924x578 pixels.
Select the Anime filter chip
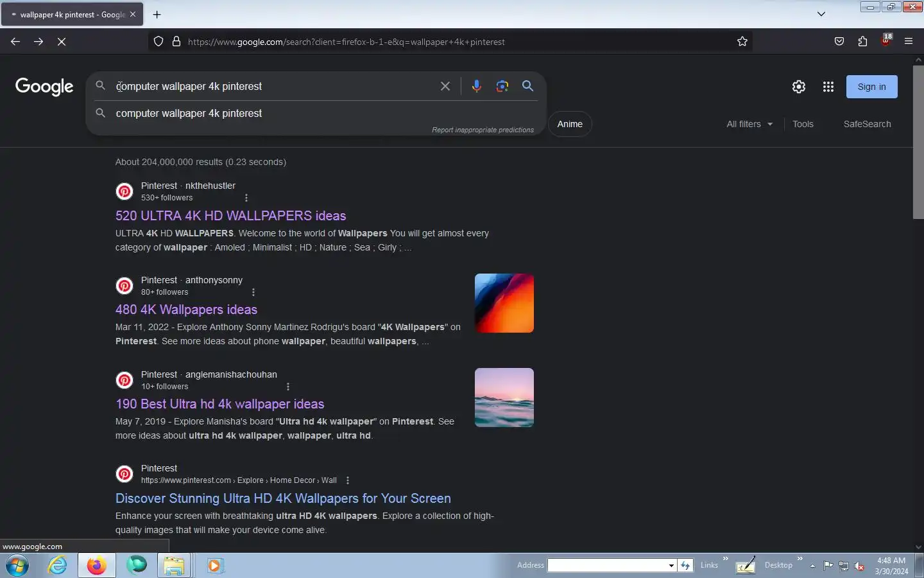(570, 124)
